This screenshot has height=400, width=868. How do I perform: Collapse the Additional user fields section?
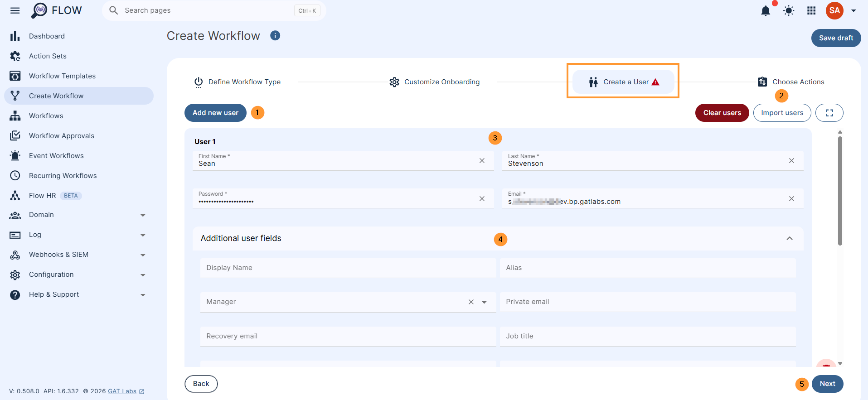(x=789, y=238)
